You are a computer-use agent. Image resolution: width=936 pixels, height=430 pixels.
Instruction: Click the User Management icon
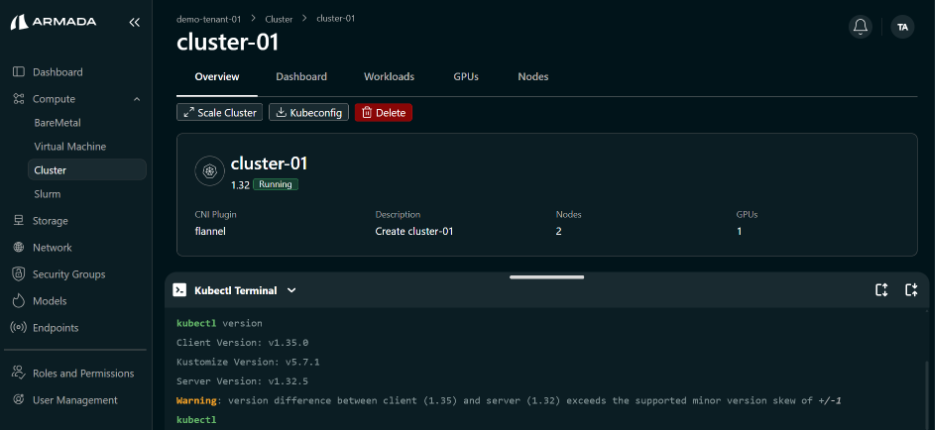19,400
